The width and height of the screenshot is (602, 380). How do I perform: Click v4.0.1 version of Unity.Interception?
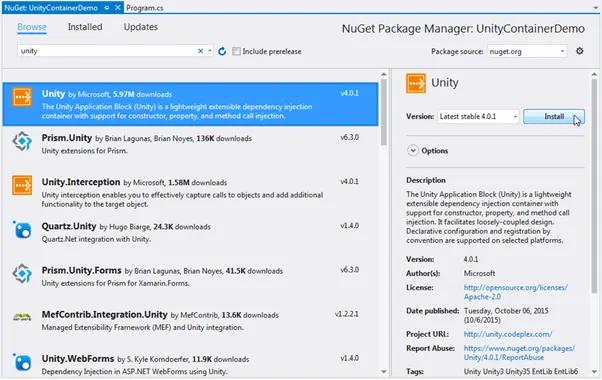point(349,181)
